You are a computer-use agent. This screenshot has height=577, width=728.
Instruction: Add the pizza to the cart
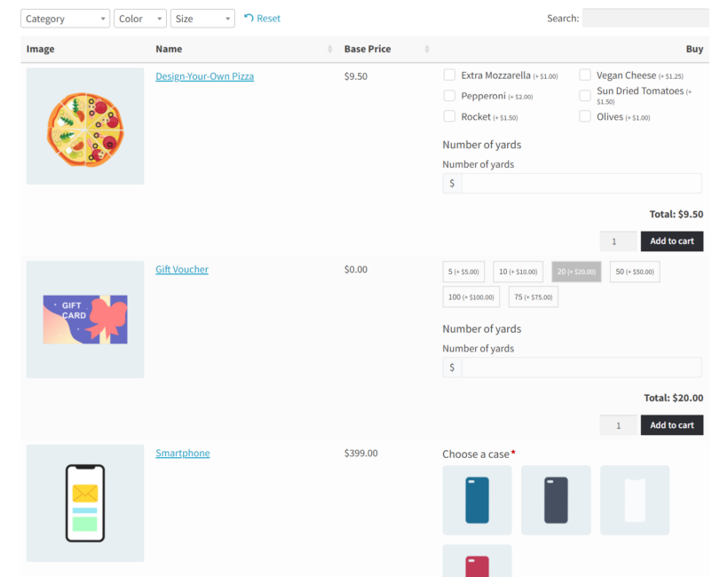click(672, 241)
